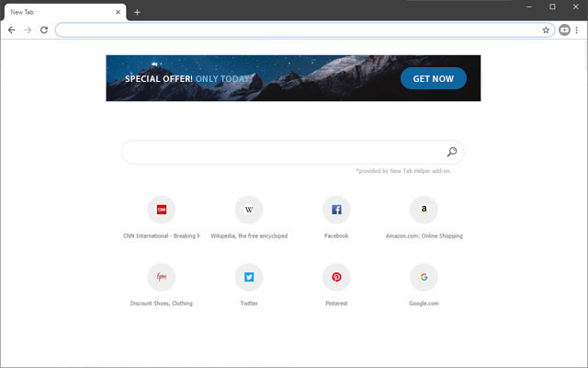Click the GET NOW banner button
Image resolution: width=588 pixels, height=368 pixels.
click(434, 78)
